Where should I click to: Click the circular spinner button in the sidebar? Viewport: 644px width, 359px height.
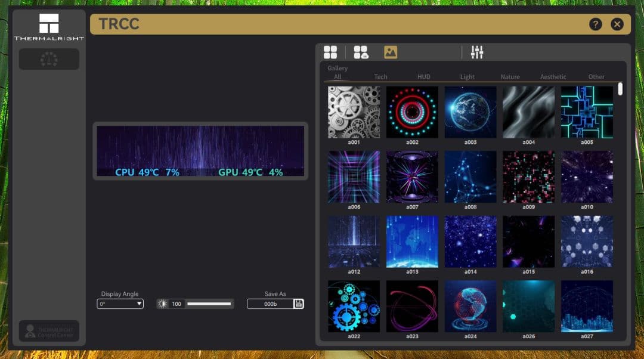tap(49, 59)
